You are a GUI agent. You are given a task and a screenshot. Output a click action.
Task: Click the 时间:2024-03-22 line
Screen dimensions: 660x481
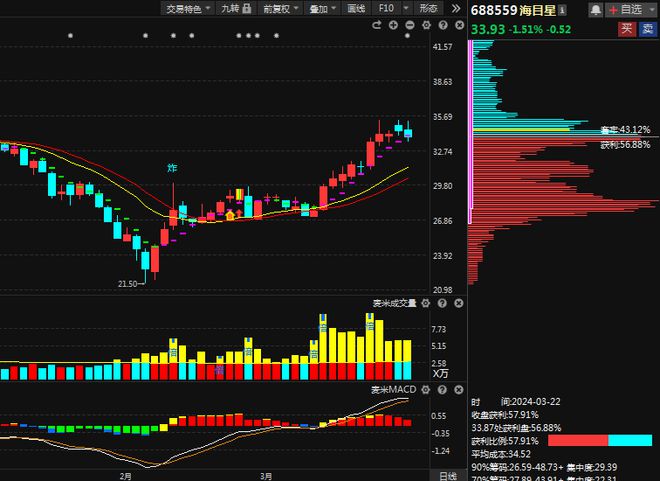coord(516,402)
